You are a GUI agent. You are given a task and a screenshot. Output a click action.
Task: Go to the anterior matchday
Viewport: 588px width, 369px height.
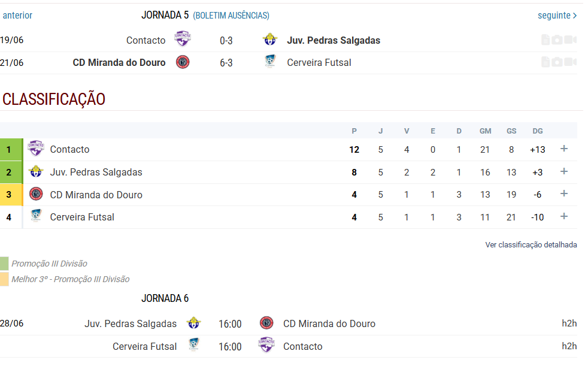click(17, 16)
